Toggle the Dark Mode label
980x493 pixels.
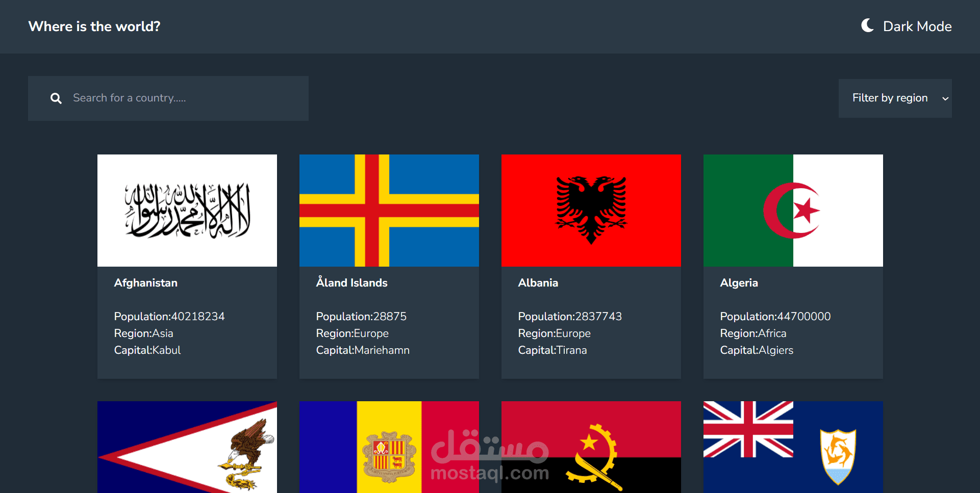point(917,27)
